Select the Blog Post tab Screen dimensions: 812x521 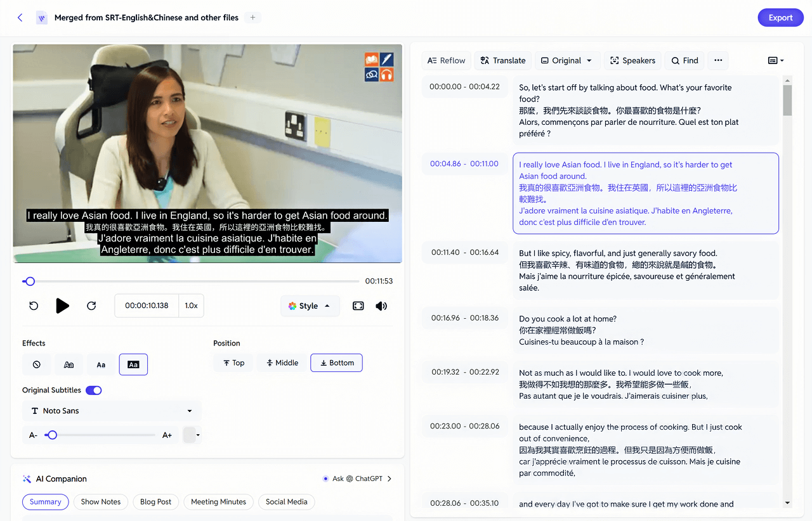(x=156, y=502)
